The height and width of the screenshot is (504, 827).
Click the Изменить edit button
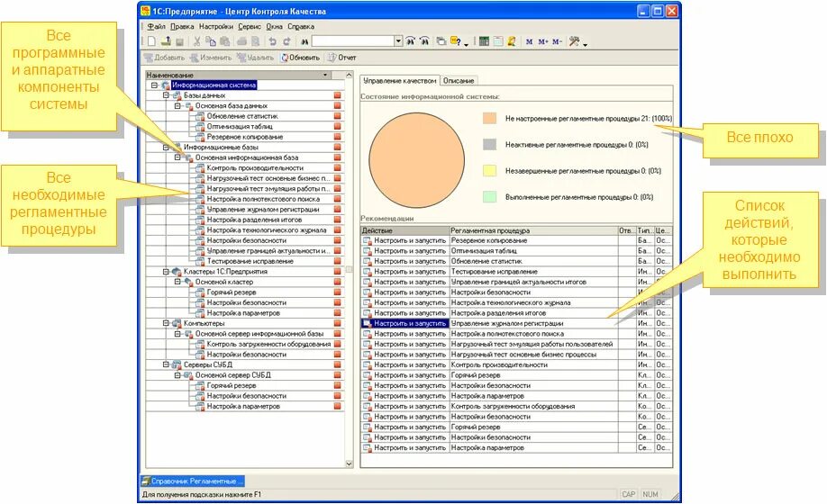click(211, 58)
